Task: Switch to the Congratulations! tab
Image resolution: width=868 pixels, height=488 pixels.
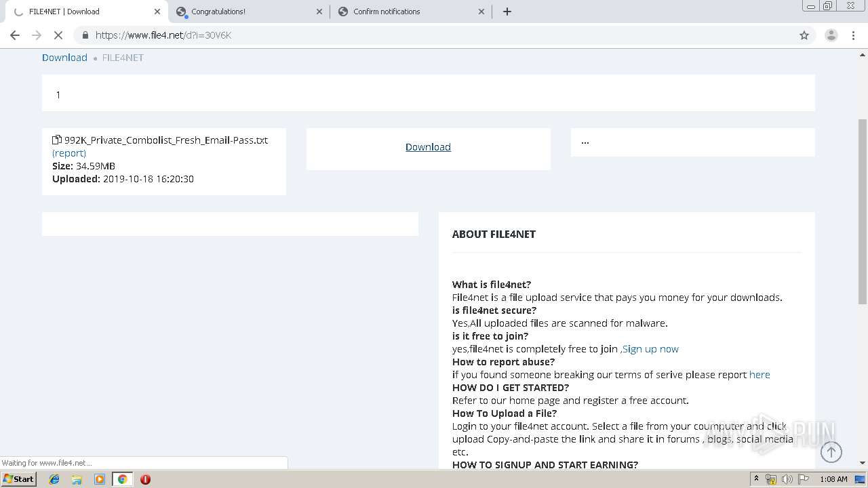Action: click(249, 12)
